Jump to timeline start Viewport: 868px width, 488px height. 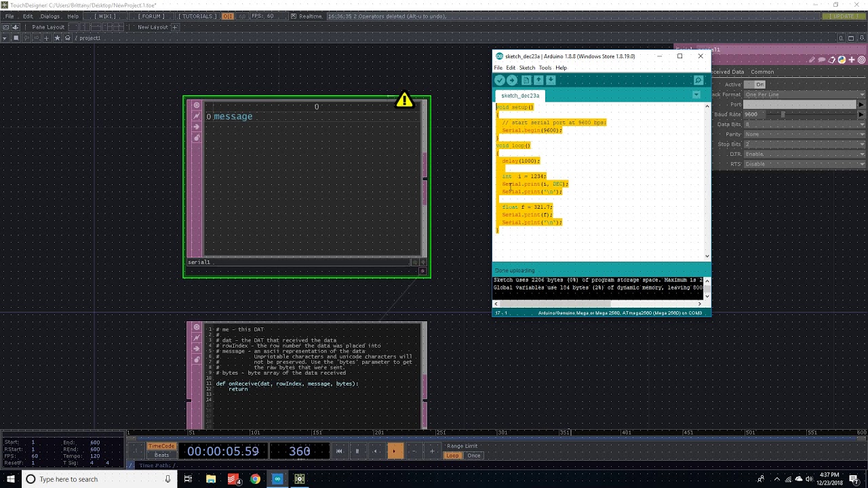pos(339,451)
